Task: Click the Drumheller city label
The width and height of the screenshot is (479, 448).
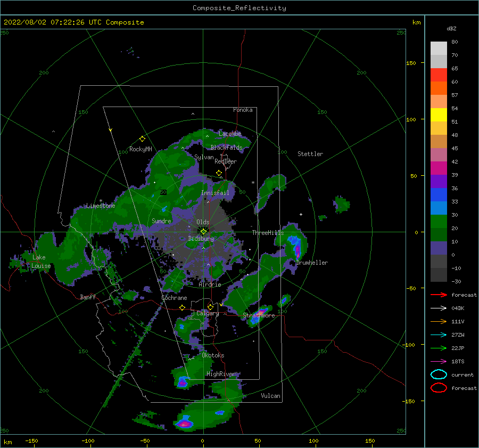Action: point(312,263)
